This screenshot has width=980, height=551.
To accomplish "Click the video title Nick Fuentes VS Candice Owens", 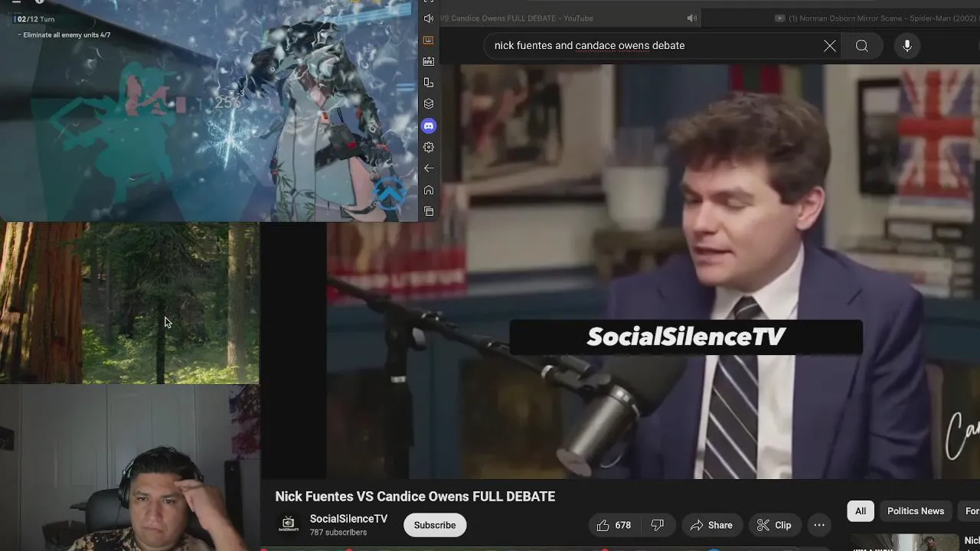I will (415, 497).
